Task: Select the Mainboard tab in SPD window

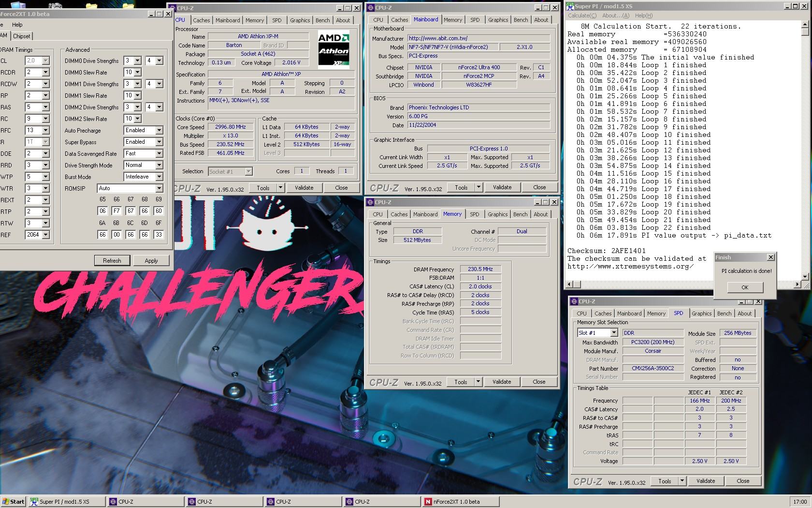Action: click(x=629, y=314)
